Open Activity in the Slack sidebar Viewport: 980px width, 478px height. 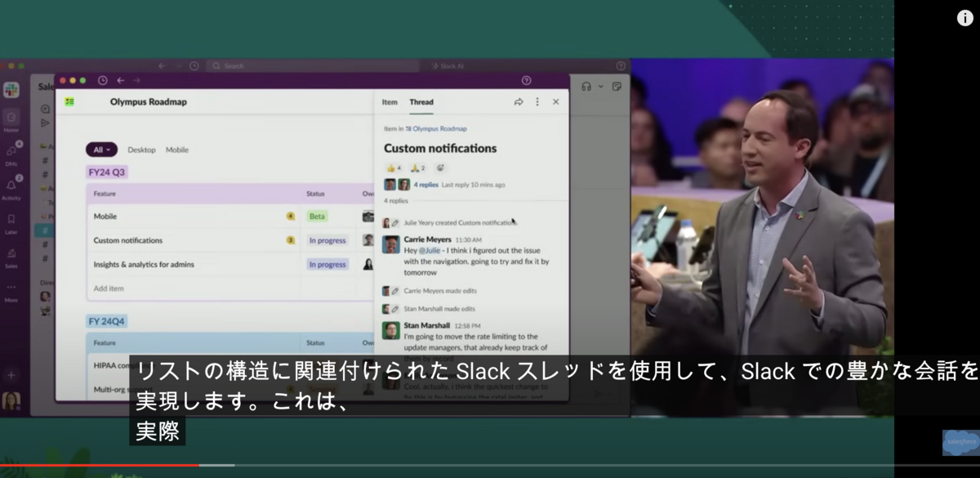pos(11,189)
